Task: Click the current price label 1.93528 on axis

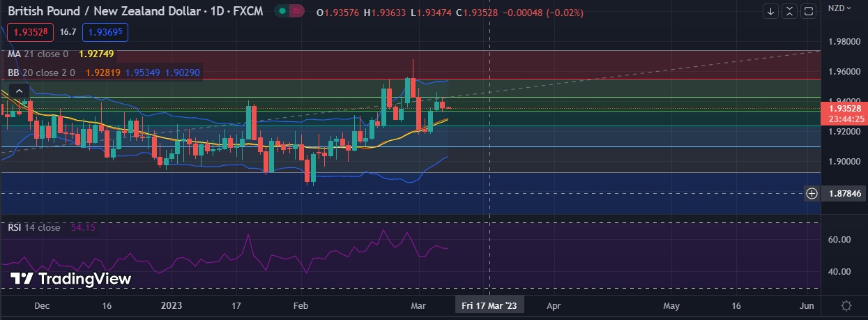Action: point(844,109)
